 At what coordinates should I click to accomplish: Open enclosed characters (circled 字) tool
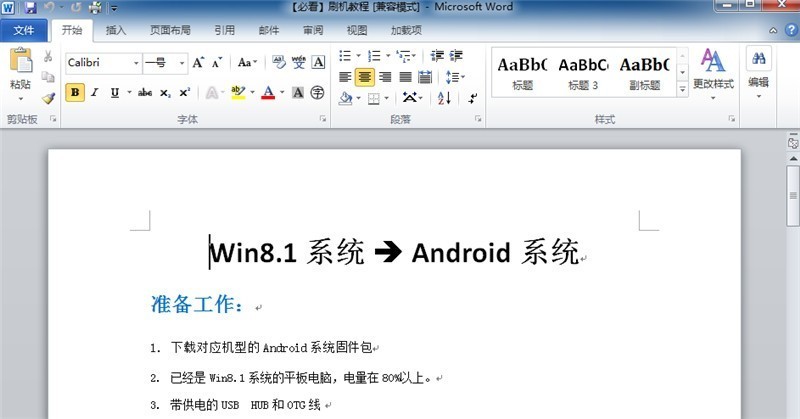(x=317, y=92)
